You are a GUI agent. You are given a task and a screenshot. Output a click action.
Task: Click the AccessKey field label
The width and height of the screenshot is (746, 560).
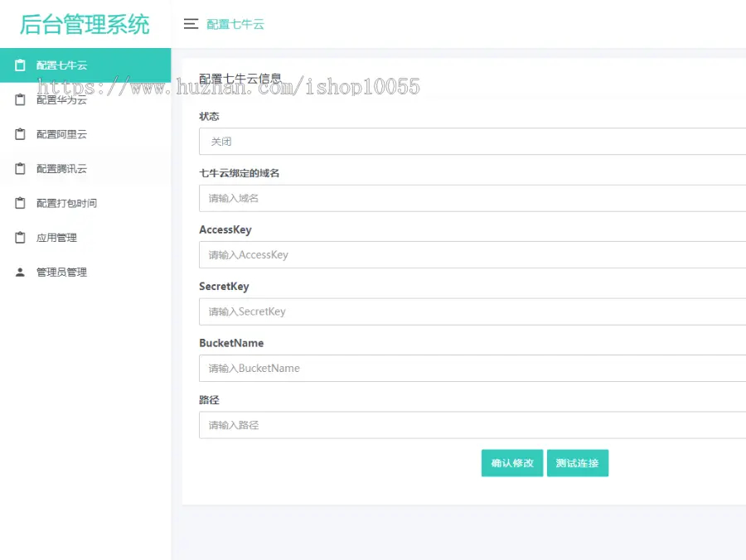click(225, 229)
